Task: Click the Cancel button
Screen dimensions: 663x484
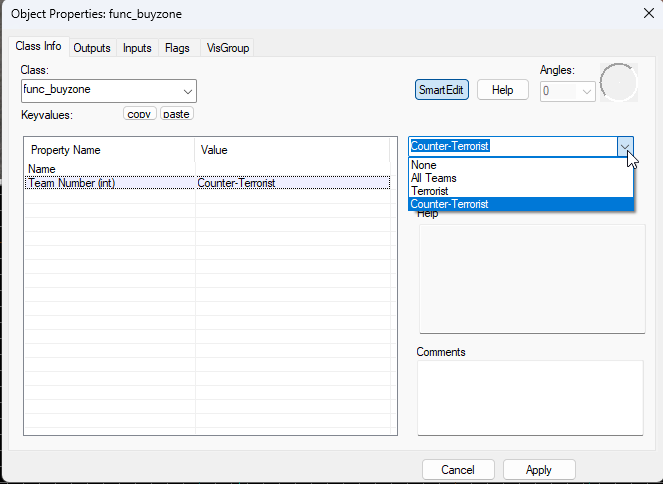Action: 458,470
